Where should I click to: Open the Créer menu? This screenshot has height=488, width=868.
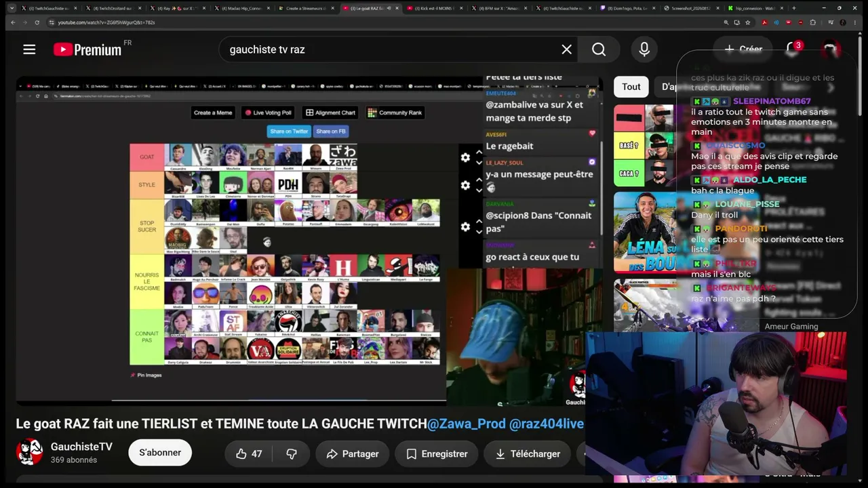[x=743, y=49]
